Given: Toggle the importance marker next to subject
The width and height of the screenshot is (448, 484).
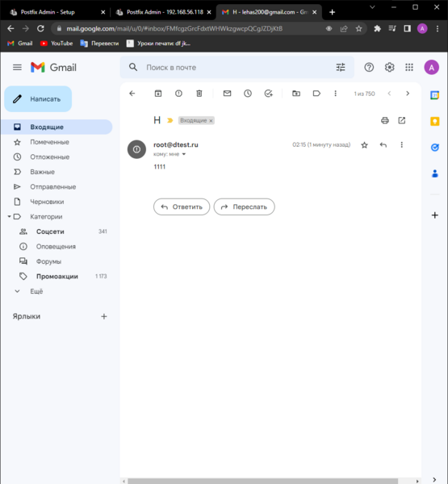Looking at the screenshot, I should [x=170, y=120].
